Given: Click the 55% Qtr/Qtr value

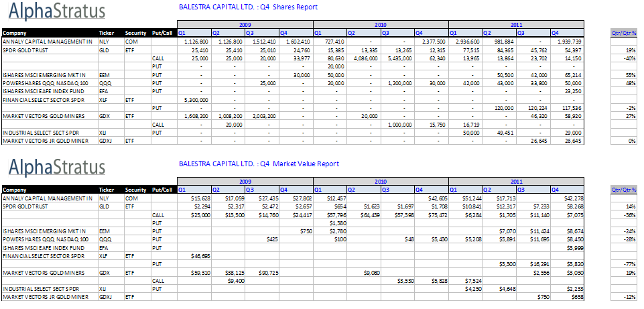Looking at the screenshot, I should point(624,75).
